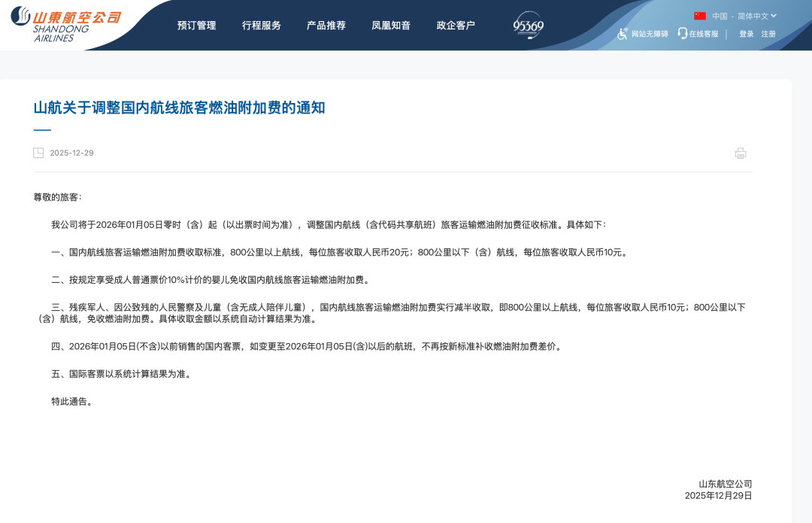This screenshot has width=812, height=523.
Task: Open the 行程服务 menu
Action: [261, 26]
